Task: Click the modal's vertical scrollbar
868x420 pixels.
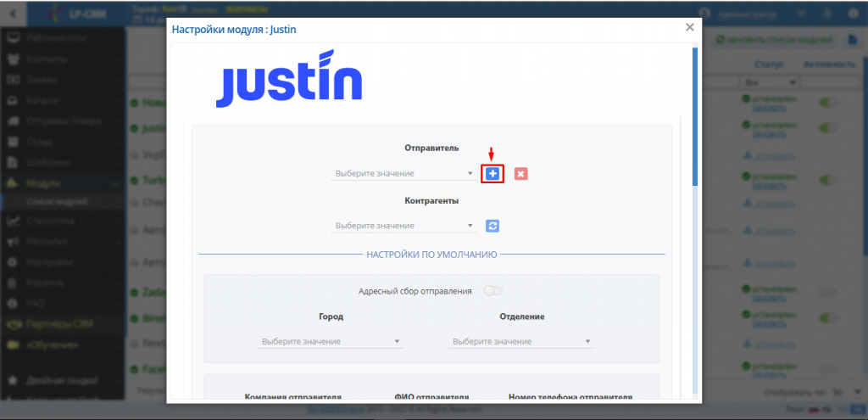Action: (695, 116)
